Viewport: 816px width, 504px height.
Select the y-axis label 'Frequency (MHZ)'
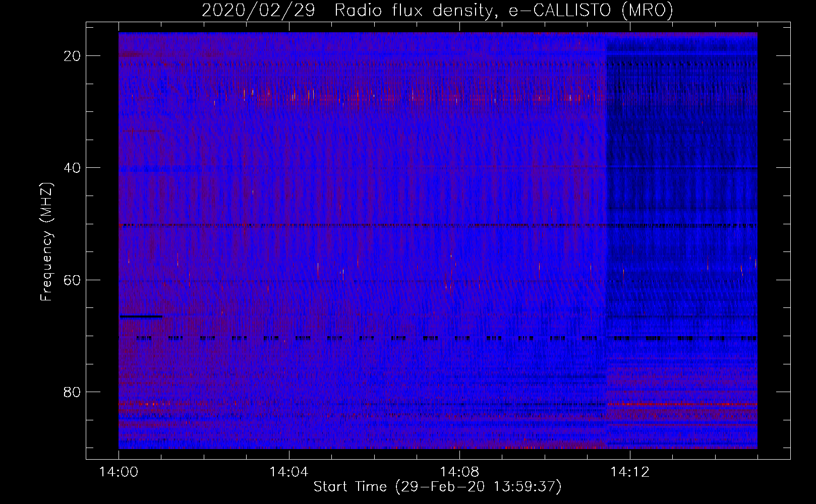click(46, 242)
